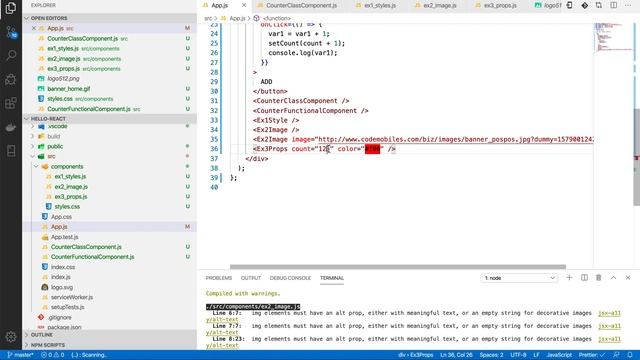This screenshot has width=640, height=360.
Task: Click the editor horizontal scrollbar
Action: (x=398, y=267)
